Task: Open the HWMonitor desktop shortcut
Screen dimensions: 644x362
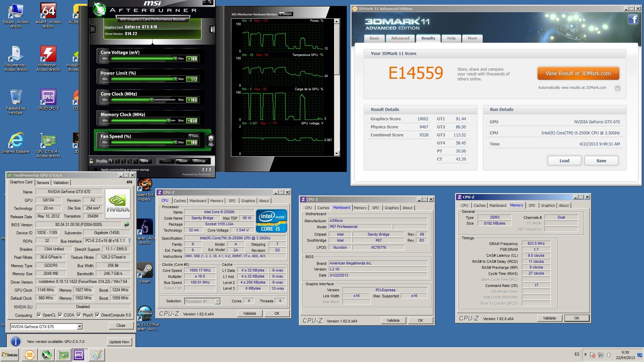Action: tap(48, 59)
